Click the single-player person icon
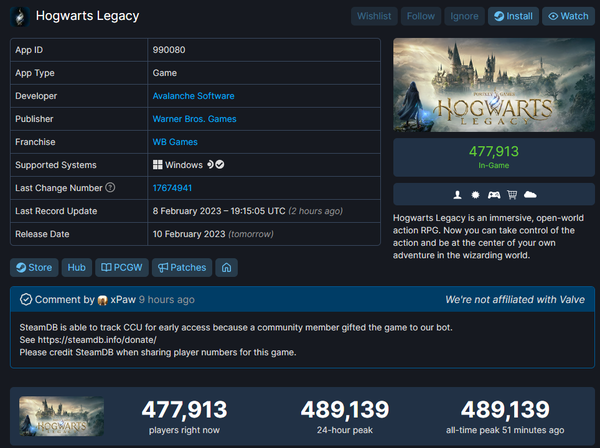The image size is (600, 448). [x=457, y=195]
